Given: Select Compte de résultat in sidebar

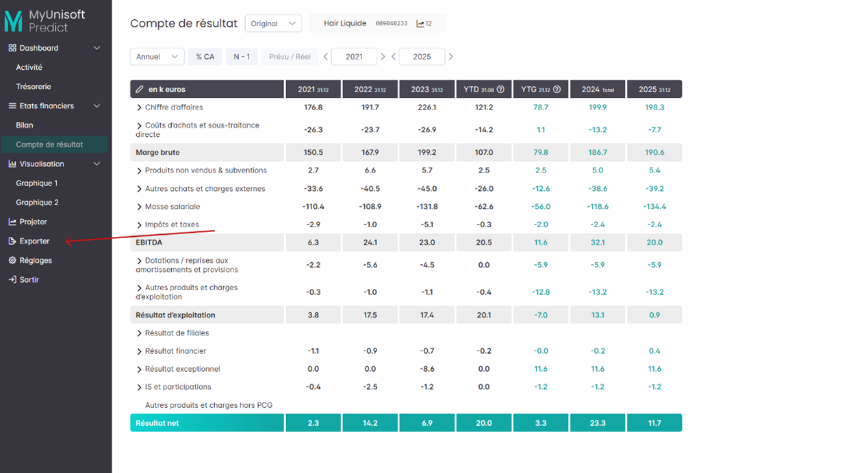Looking at the screenshot, I should 54,144.
